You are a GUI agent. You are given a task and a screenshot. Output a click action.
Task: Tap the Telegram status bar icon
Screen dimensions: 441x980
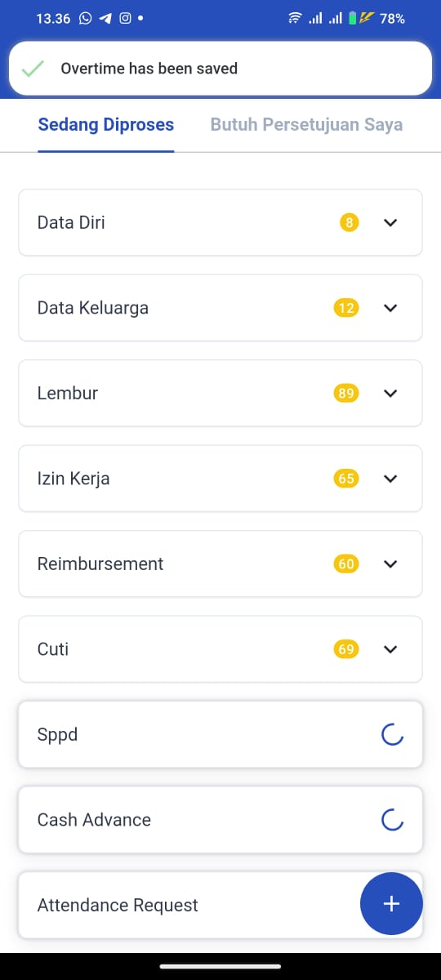pyautogui.click(x=105, y=18)
